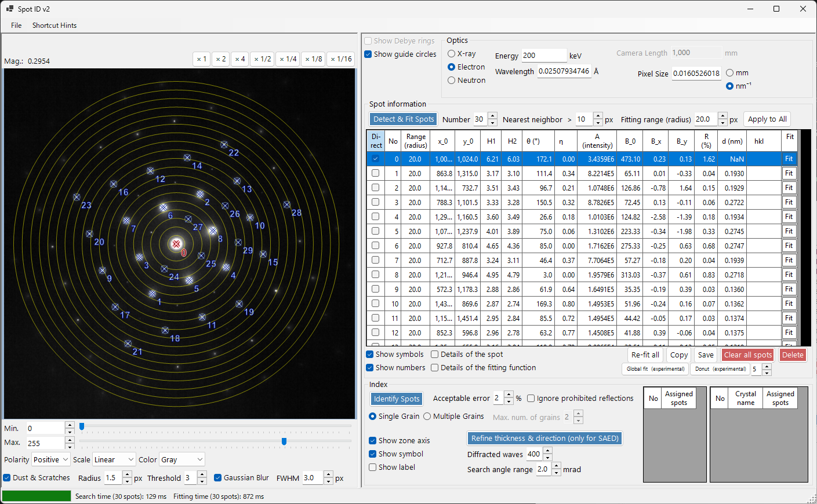Increase Nearest neighbor value
The width and height of the screenshot is (817, 504).
click(x=598, y=116)
